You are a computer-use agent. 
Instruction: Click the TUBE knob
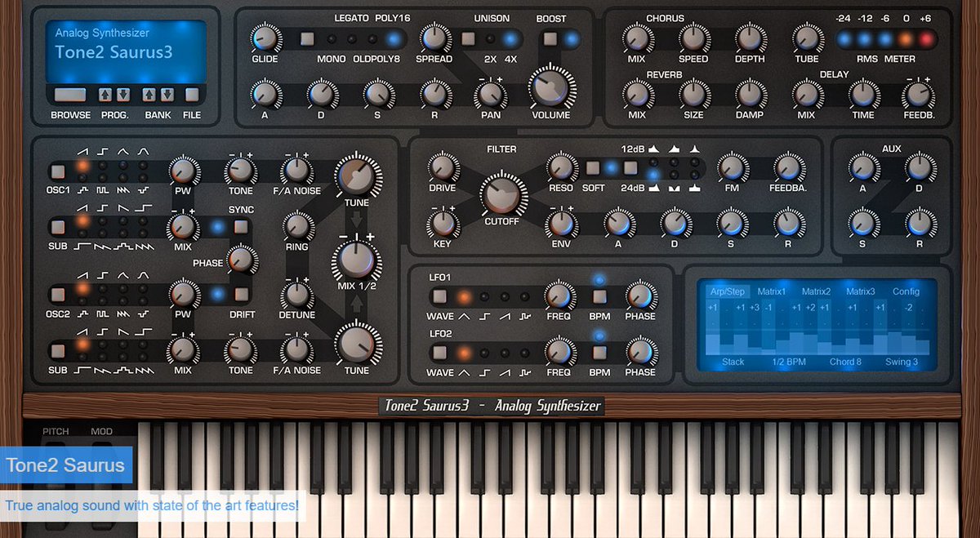pyautogui.click(x=806, y=38)
